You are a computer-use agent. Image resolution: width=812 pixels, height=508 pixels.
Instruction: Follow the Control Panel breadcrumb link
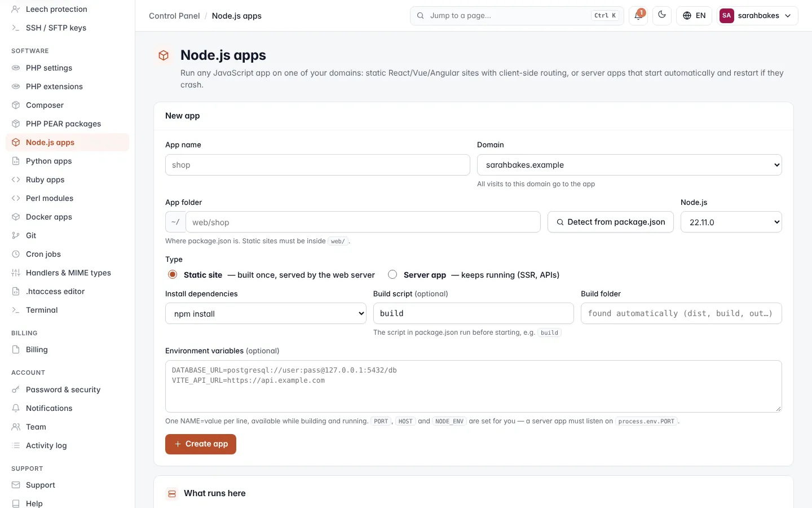pyautogui.click(x=174, y=16)
